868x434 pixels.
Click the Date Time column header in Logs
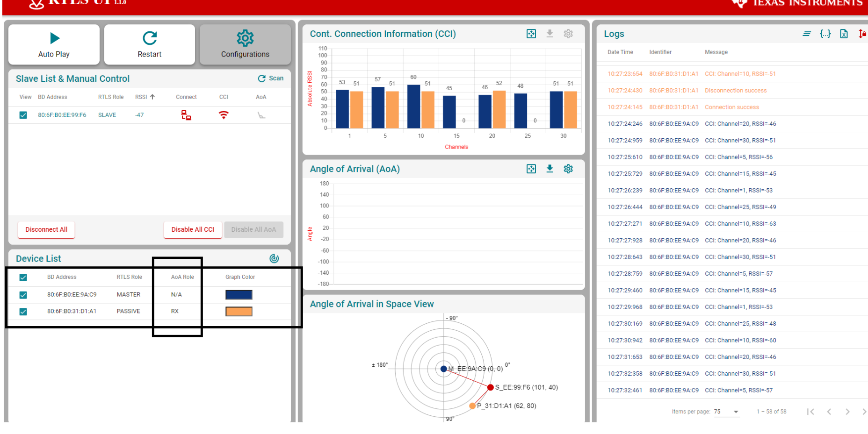(x=620, y=52)
